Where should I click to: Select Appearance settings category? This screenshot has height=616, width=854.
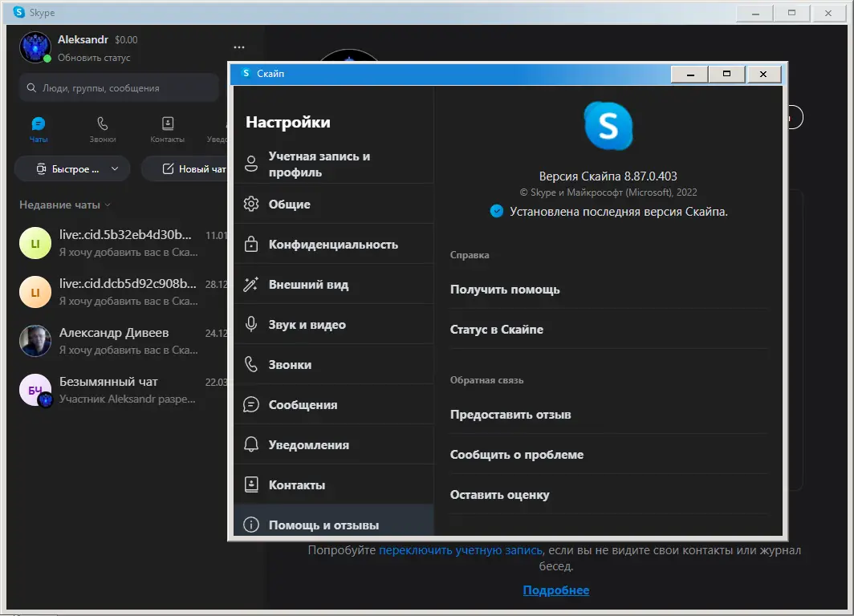click(334, 284)
